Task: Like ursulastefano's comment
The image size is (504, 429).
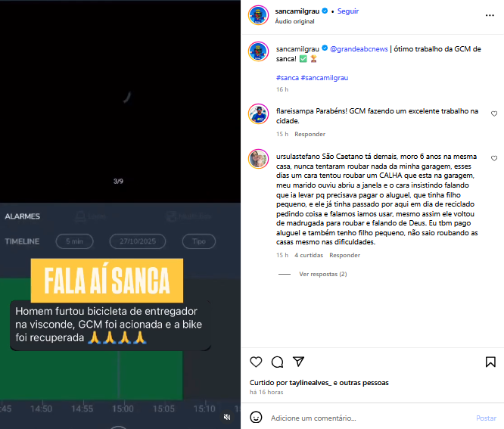Action: (x=494, y=158)
